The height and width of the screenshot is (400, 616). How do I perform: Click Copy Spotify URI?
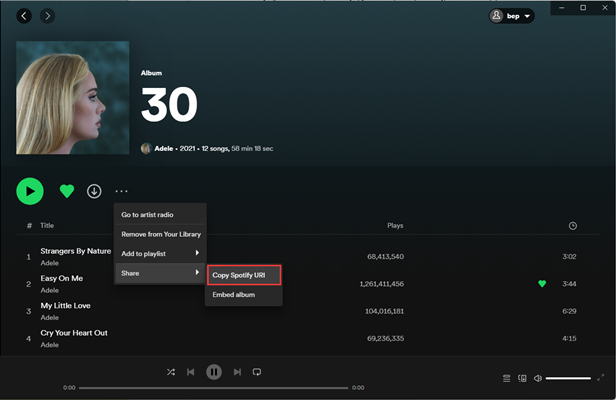coord(244,275)
